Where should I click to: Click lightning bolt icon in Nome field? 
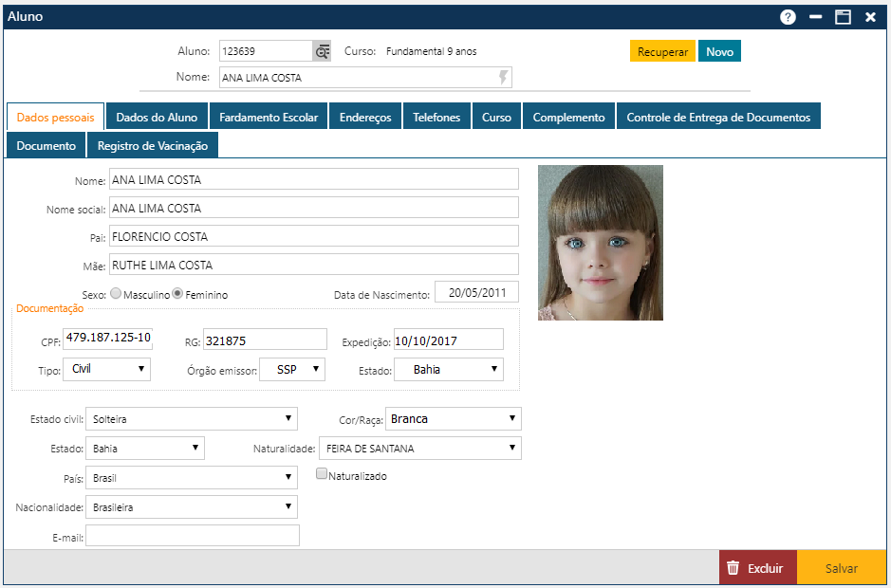tap(503, 77)
